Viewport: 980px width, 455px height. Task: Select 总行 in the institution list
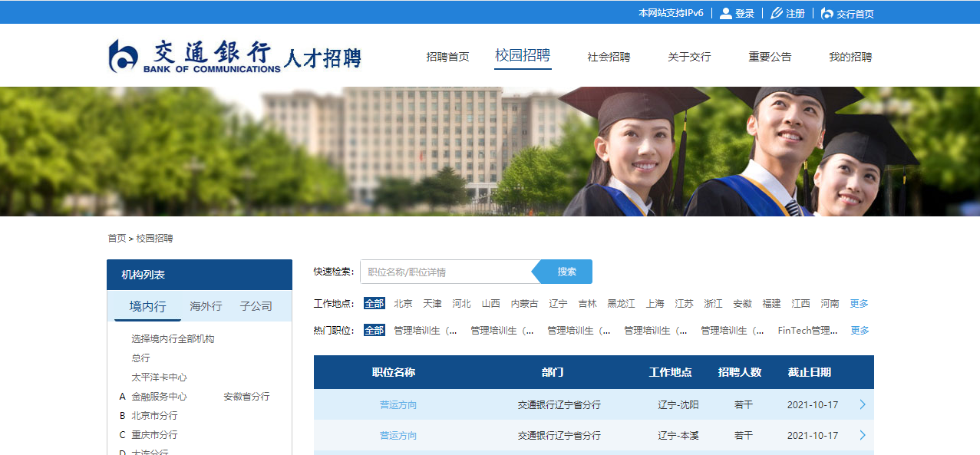[140, 358]
